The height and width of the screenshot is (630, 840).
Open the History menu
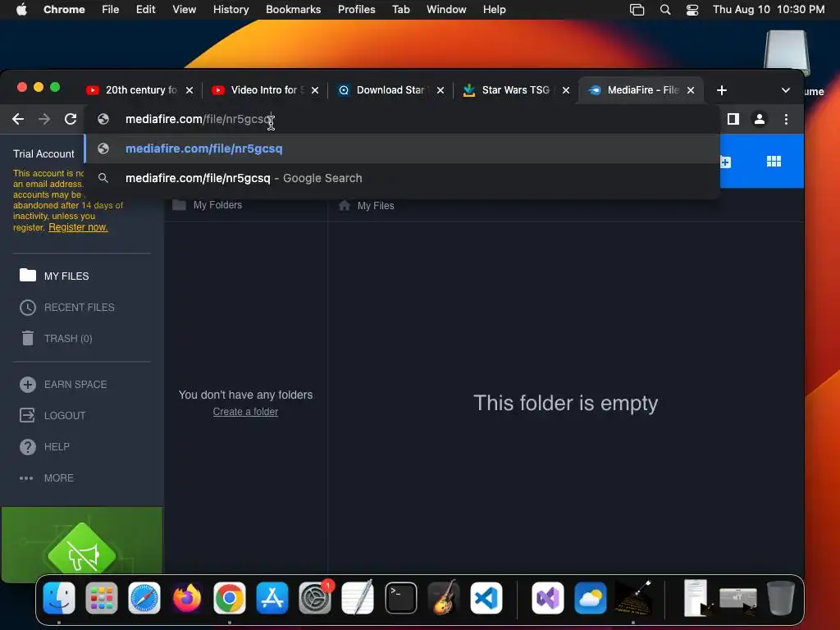[x=231, y=9]
